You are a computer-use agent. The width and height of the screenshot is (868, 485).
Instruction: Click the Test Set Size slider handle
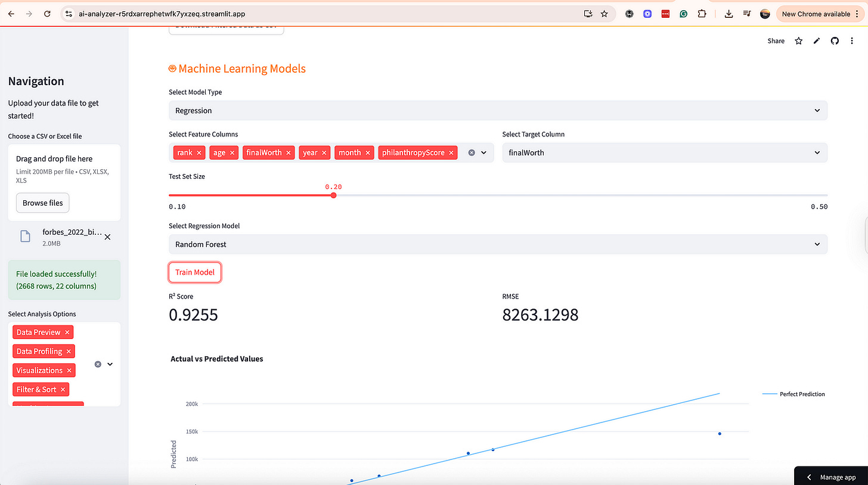pyautogui.click(x=333, y=195)
